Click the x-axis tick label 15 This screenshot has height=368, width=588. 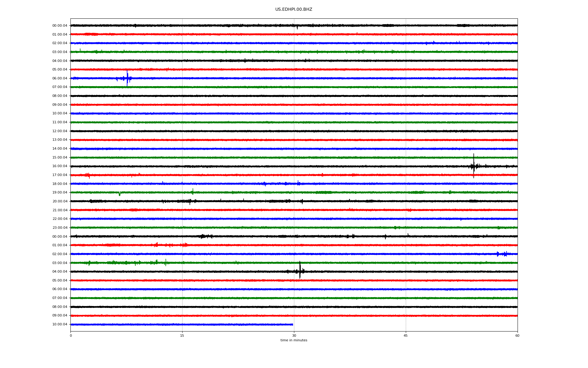(182, 335)
